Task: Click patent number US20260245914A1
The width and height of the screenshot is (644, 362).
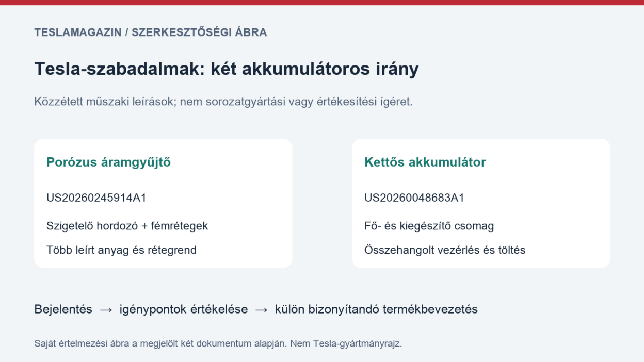Action: [x=96, y=198]
